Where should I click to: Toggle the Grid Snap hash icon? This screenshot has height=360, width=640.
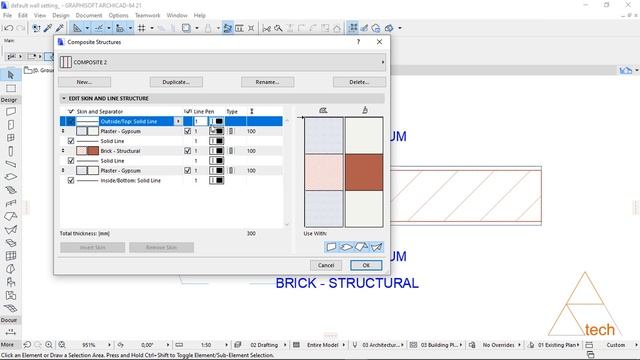pos(142,28)
